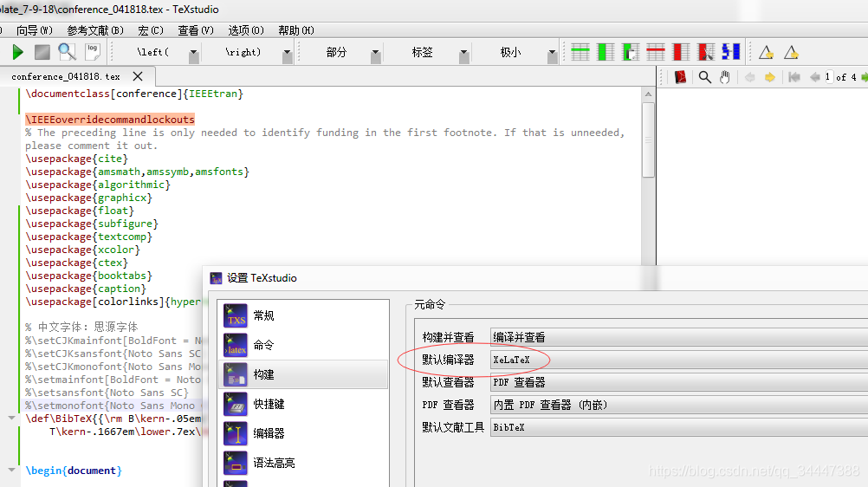The width and height of the screenshot is (868, 487).
Task: Open the 极小 font size dropdown arrow
Action: pos(552,54)
